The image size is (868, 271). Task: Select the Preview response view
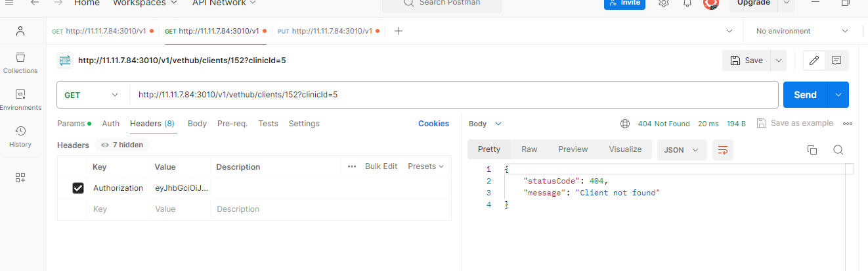click(573, 149)
